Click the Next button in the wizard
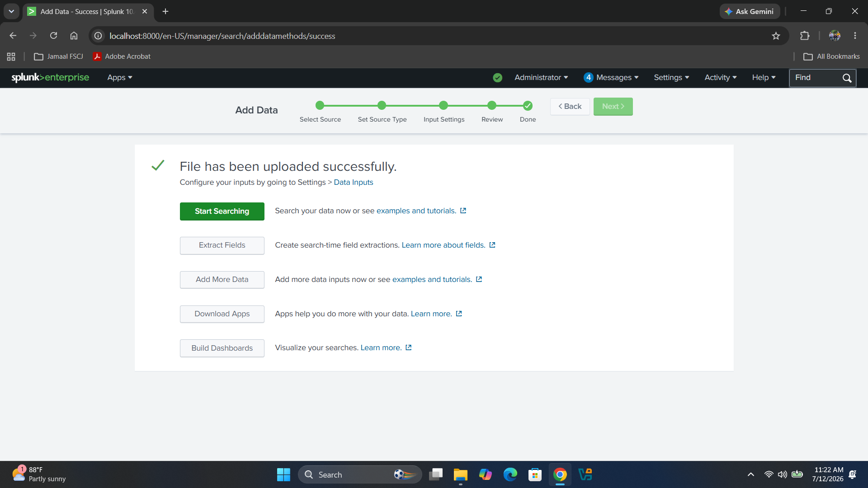The width and height of the screenshot is (868, 488). 613,107
